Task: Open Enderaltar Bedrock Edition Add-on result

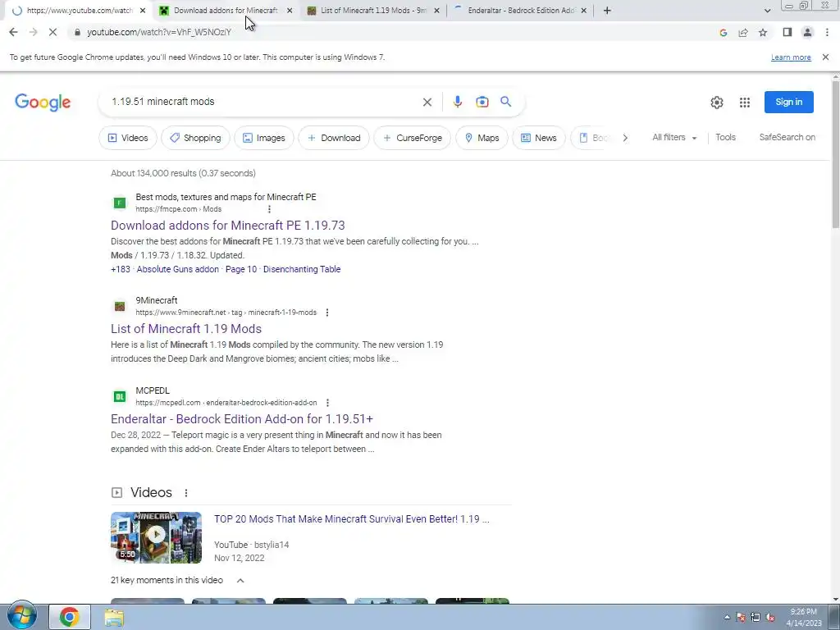Action: pos(242,419)
